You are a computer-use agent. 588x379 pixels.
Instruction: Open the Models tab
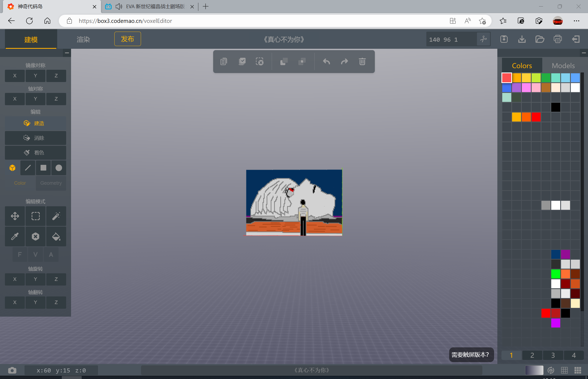tap(563, 66)
